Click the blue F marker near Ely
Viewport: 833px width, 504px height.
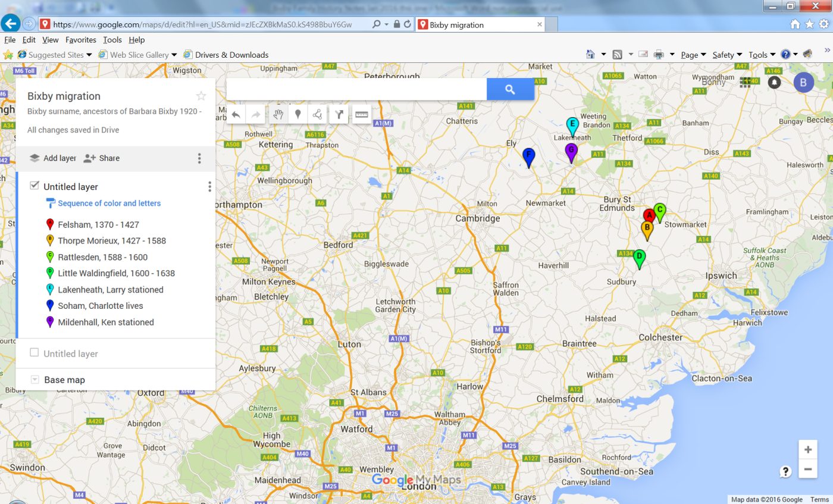click(x=528, y=157)
